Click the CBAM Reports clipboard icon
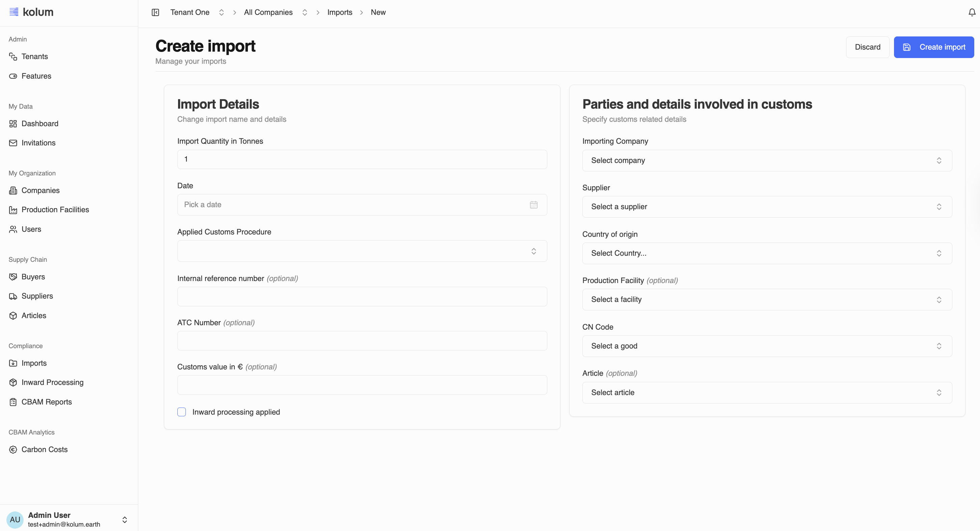This screenshot has height=531, width=980. coord(13,402)
